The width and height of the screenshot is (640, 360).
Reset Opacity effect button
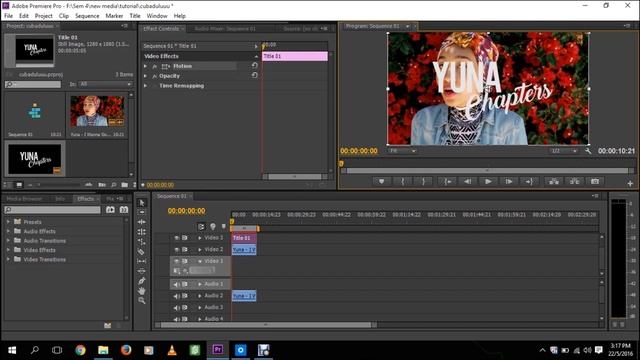254,76
